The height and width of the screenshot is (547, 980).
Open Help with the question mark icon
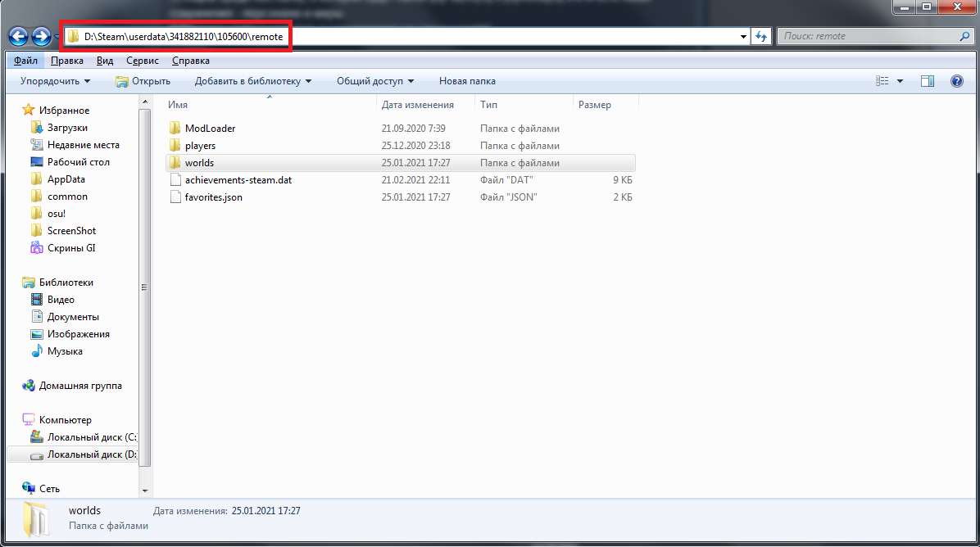pyautogui.click(x=957, y=81)
